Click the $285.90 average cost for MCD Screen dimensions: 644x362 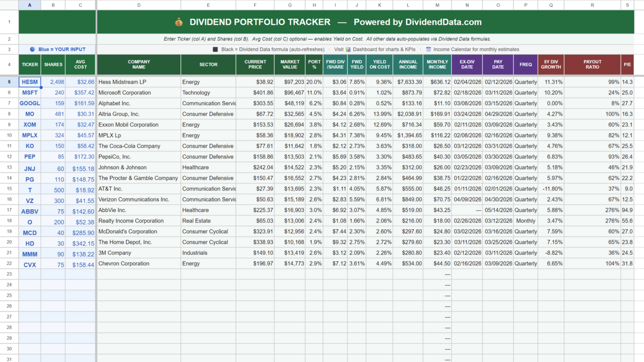(x=80, y=233)
